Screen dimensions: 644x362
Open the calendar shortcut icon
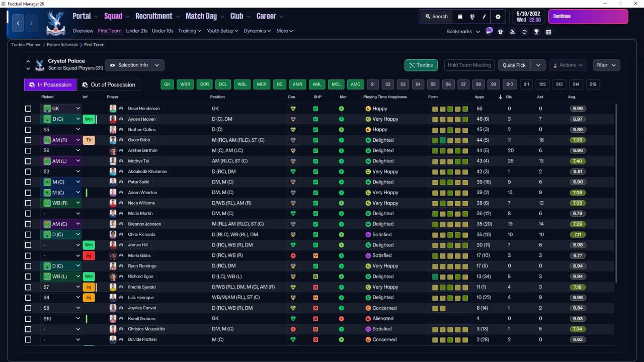548,32
